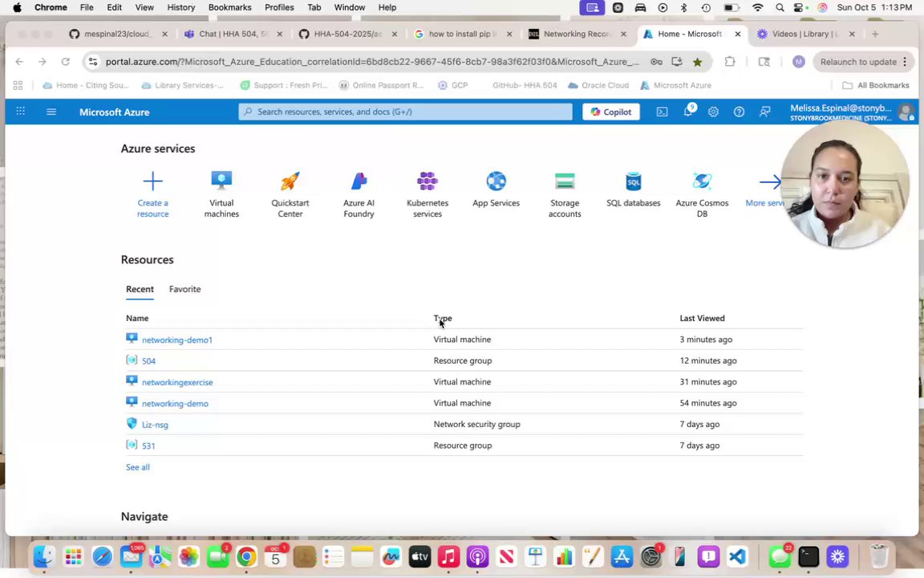
Task: Switch to the Favorite resources tab
Action: tap(185, 289)
